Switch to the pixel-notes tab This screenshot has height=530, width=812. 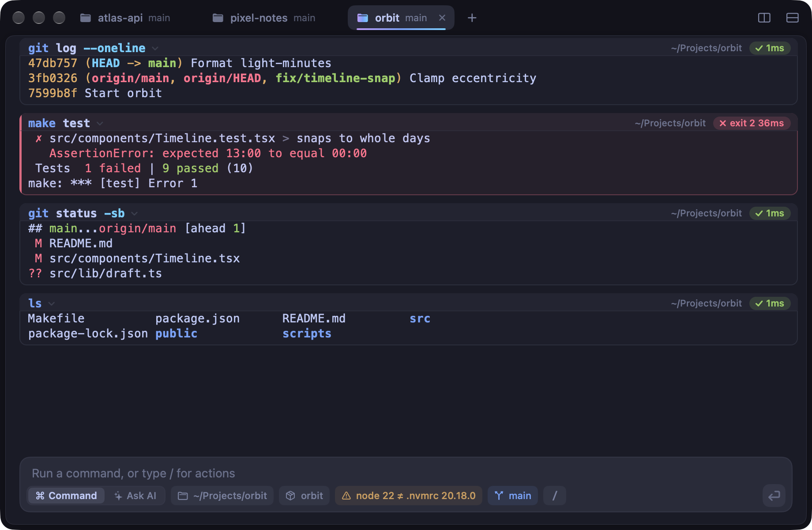point(264,18)
